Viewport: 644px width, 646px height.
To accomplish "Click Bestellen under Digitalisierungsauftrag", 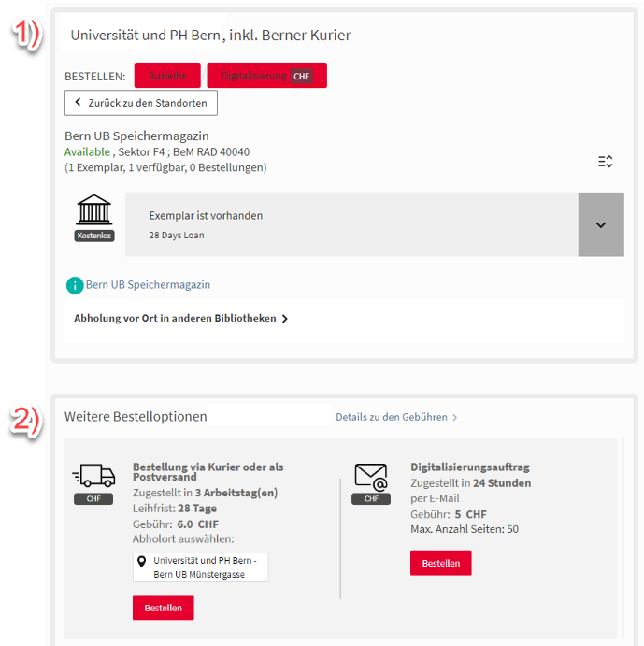I will pos(441,563).
